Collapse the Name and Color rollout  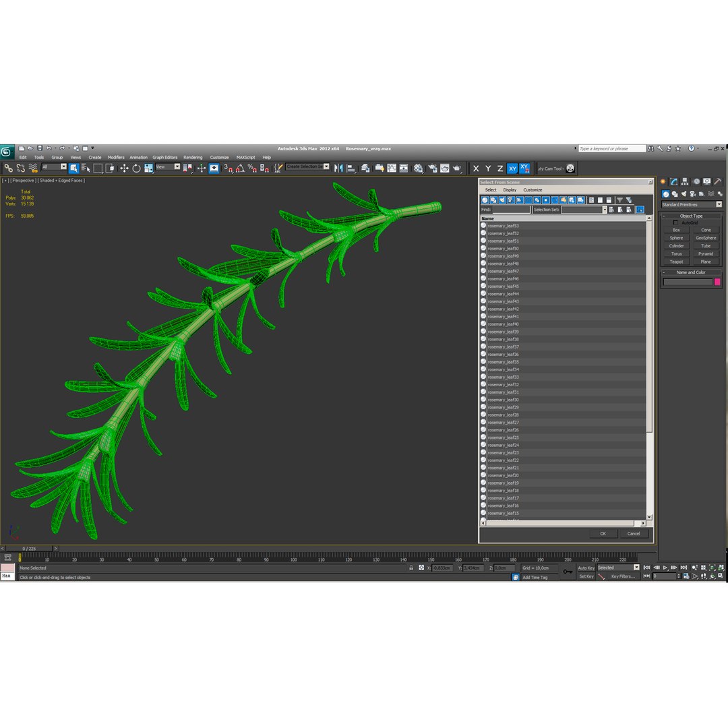pos(691,272)
